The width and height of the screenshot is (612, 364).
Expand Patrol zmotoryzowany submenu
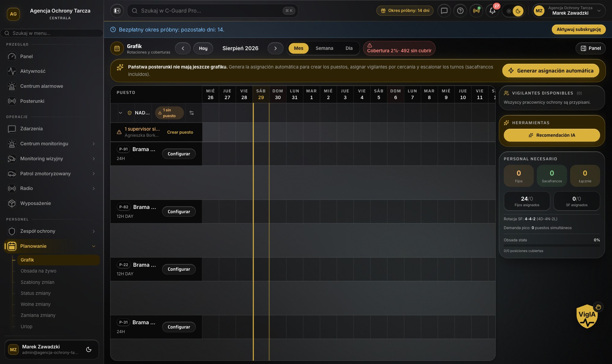[94, 174]
